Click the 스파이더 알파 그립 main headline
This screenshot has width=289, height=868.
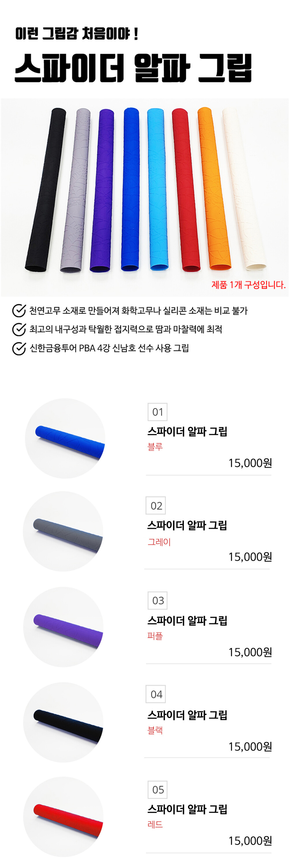[133, 68]
